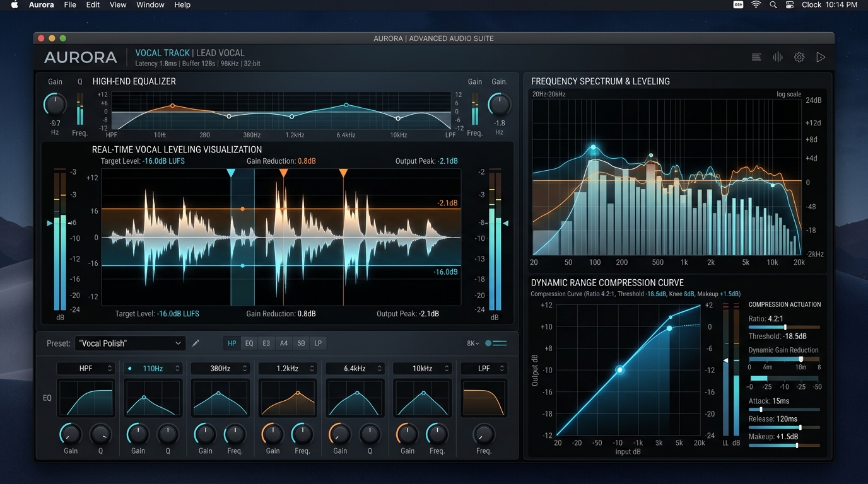Enable the E3 mode button
The width and height of the screenshot is (868, 484).
[x=266, y=343]
